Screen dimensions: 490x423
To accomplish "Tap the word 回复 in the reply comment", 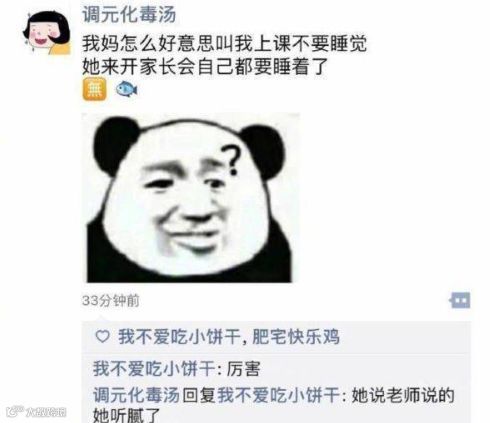I will (199, 395).
